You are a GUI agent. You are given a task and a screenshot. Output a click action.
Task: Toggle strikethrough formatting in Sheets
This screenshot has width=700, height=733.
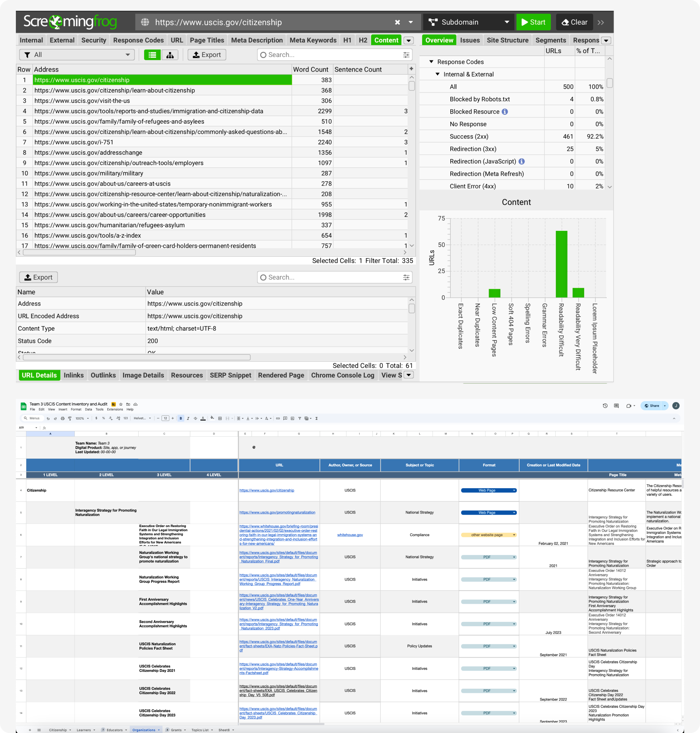tap(195, 419)
